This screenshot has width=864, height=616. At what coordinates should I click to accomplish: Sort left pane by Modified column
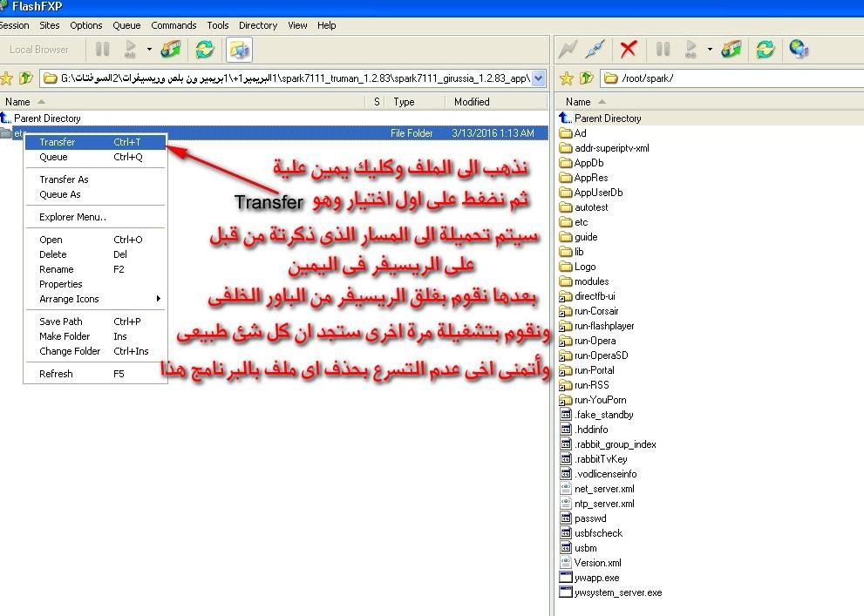click(495, 102)
